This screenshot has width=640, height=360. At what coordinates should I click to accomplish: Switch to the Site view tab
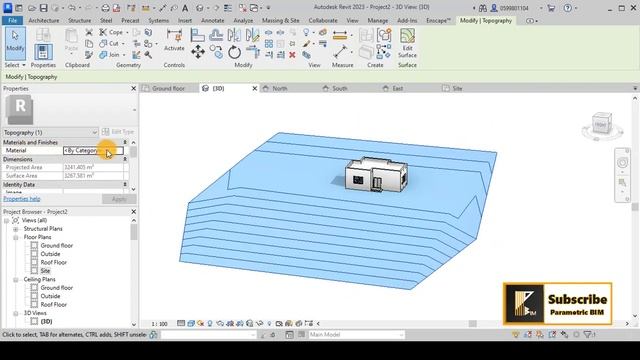(457, 88)
